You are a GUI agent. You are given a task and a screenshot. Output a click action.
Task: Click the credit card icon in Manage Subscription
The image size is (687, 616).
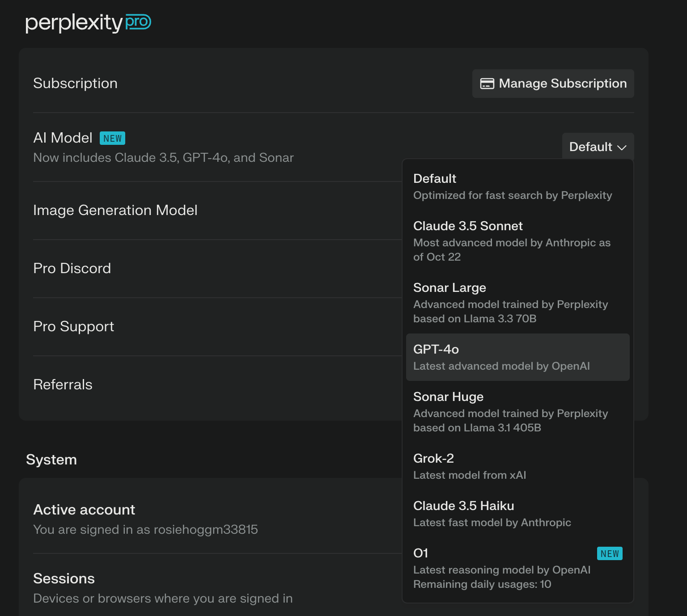tap(487, 84)
